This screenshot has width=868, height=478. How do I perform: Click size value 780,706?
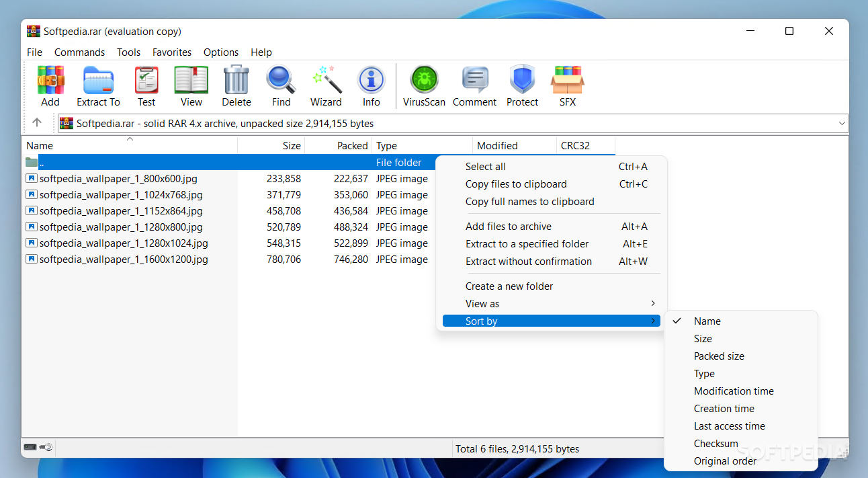point(284,259)
